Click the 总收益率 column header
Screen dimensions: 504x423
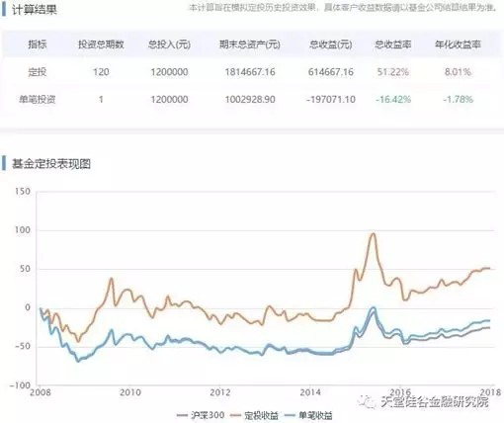click(x=392, y=44)
